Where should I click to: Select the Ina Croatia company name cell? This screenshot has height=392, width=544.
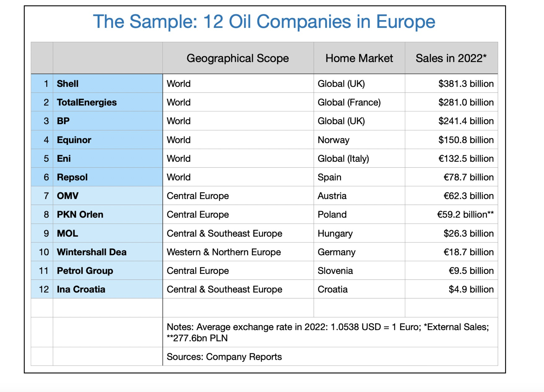(x=108, y=289)
